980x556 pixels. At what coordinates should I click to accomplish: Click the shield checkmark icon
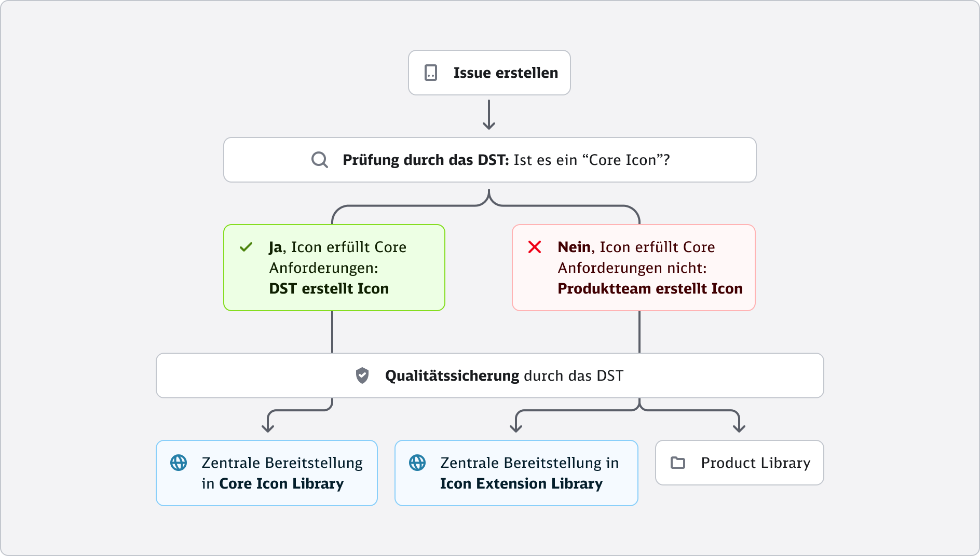[362, 376]
